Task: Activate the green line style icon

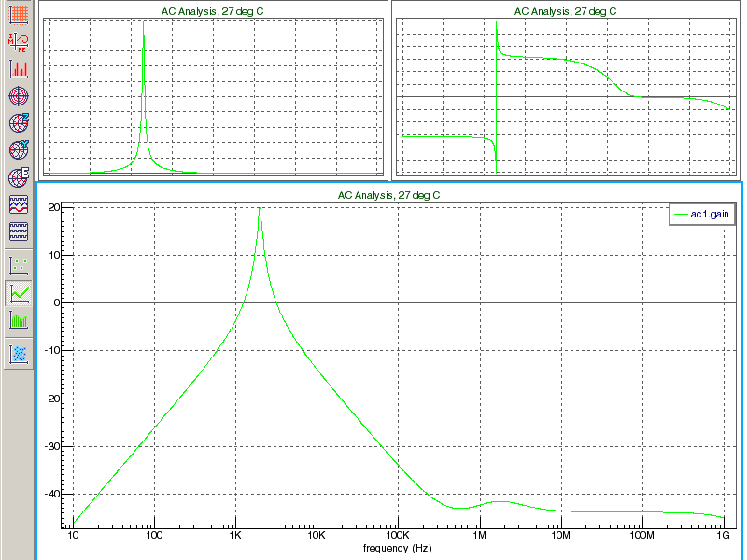Action: (19, 293)
